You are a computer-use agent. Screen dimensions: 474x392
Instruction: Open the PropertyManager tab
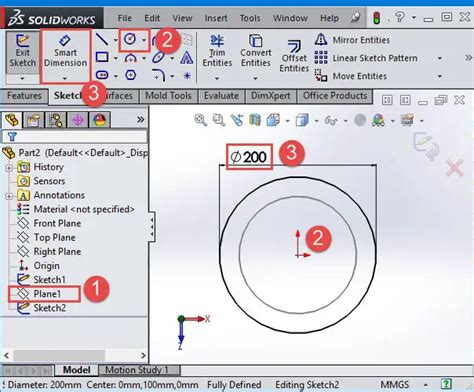pyautogui.click(x=33, y=120)
